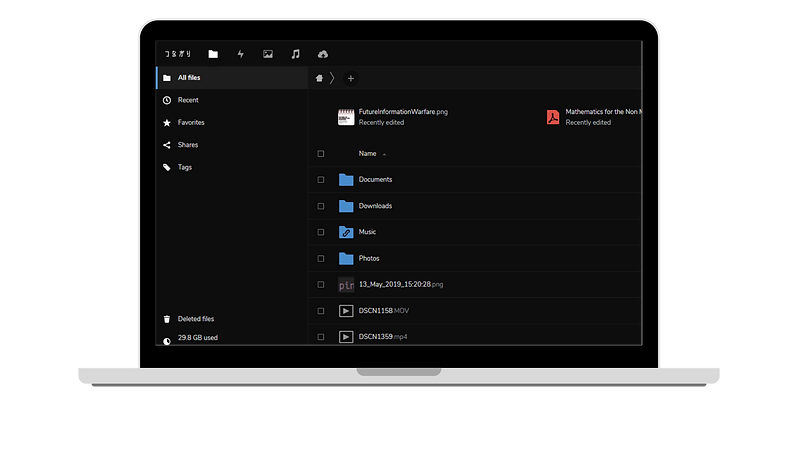Click the red PDF icon for Mathematics file
Screen dimensions: 801x451
pyautogui.click(x=553, y=117)
